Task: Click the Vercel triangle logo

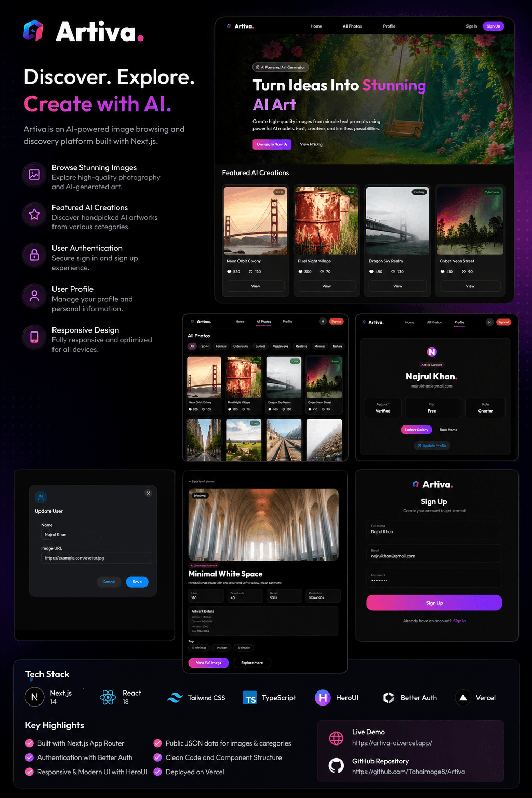Action: (463, 698)
